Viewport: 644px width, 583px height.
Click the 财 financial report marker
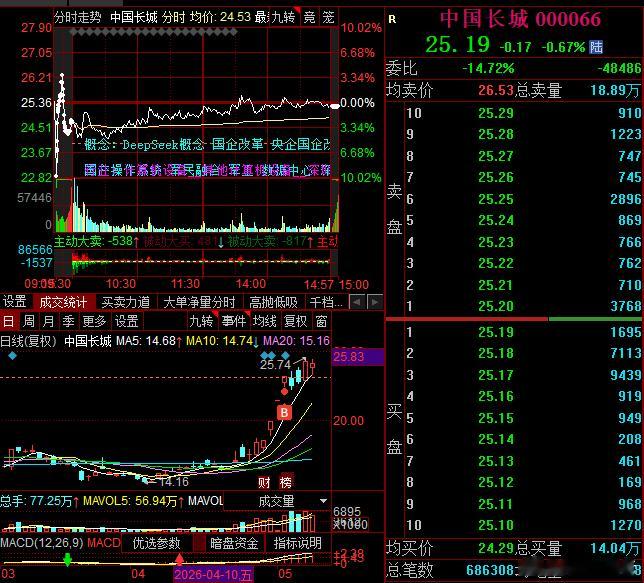264,482
